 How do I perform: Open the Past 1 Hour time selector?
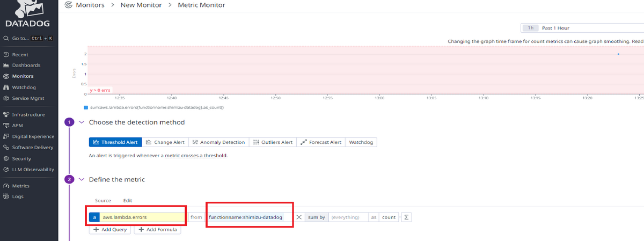(582, 28)
